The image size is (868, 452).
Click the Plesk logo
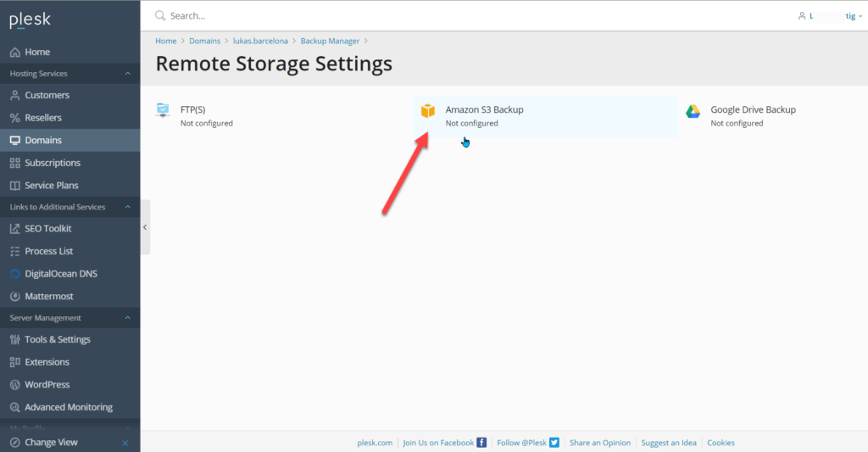(30, 20)
